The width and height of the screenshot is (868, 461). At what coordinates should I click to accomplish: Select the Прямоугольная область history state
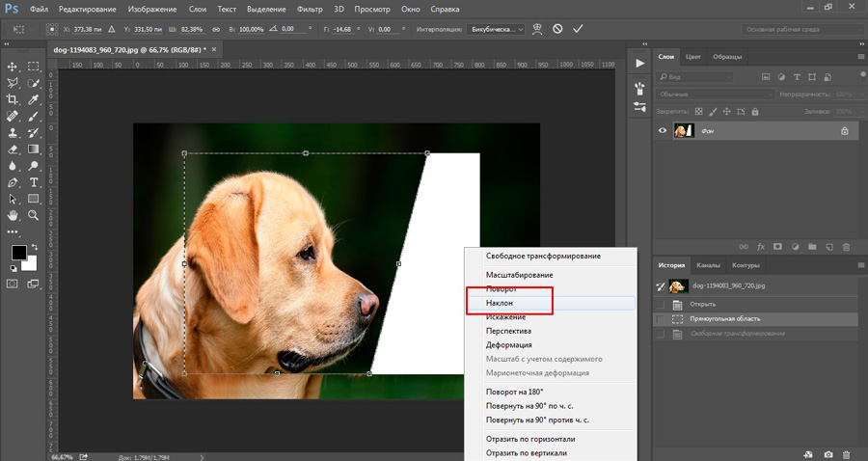pos(724,317)
